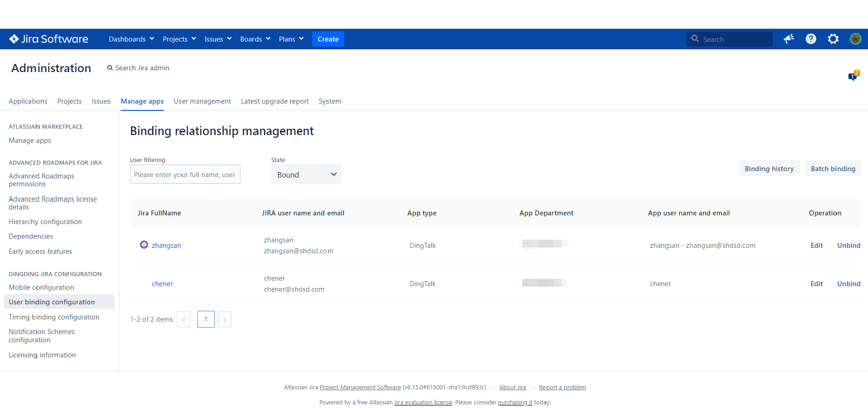The height and width of the screenshot is (408, 868).
Task: Edit the zhangsan binding
Action: pos(816,246)
